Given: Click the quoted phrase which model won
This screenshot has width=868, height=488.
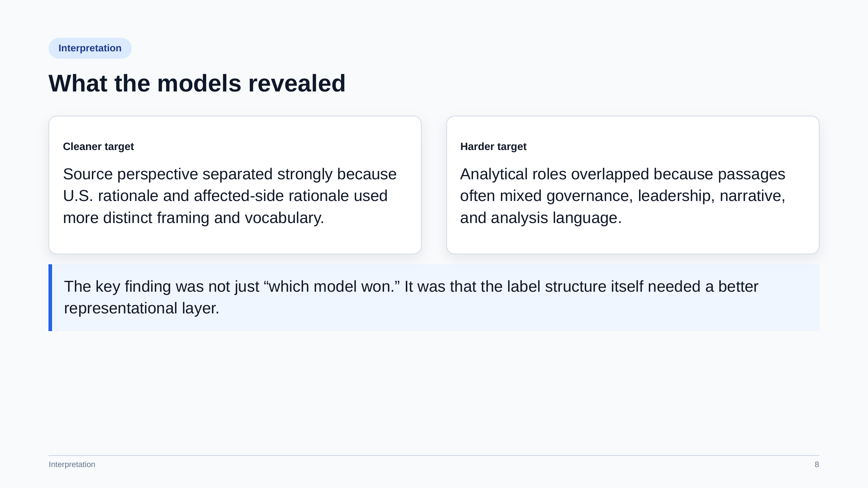Looking at the screenshot, I should [332, 286].
